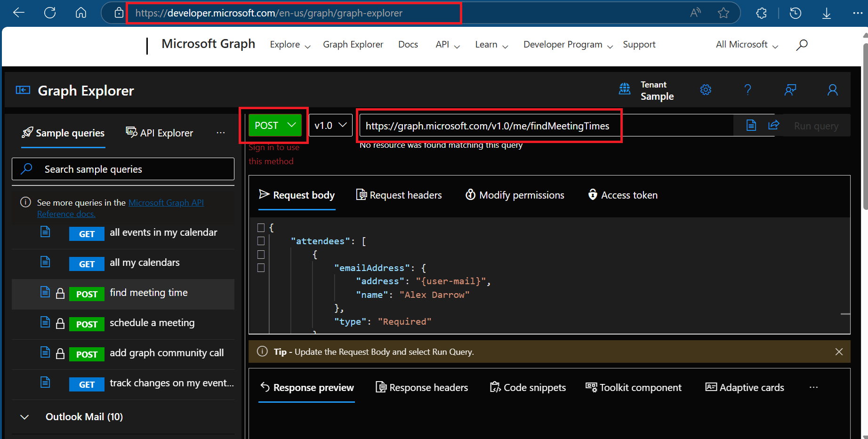Expand the Learn menu in the header

click(x=491, y=45)
